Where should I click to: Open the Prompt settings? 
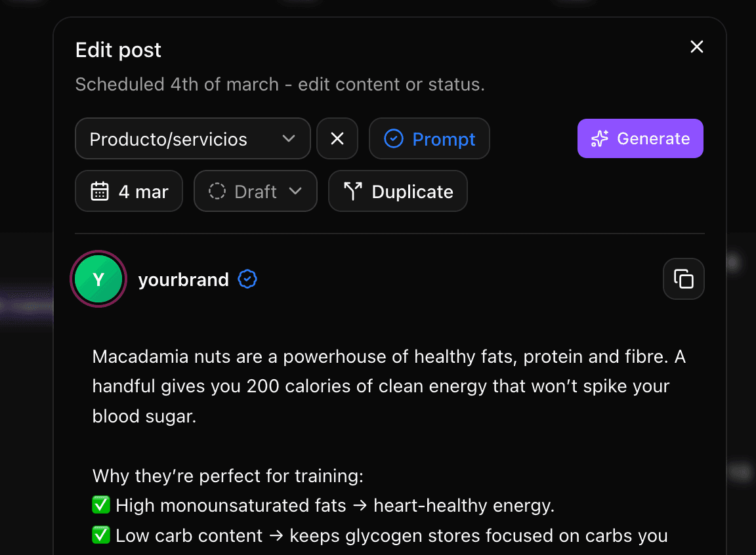(x=429, y=138)
